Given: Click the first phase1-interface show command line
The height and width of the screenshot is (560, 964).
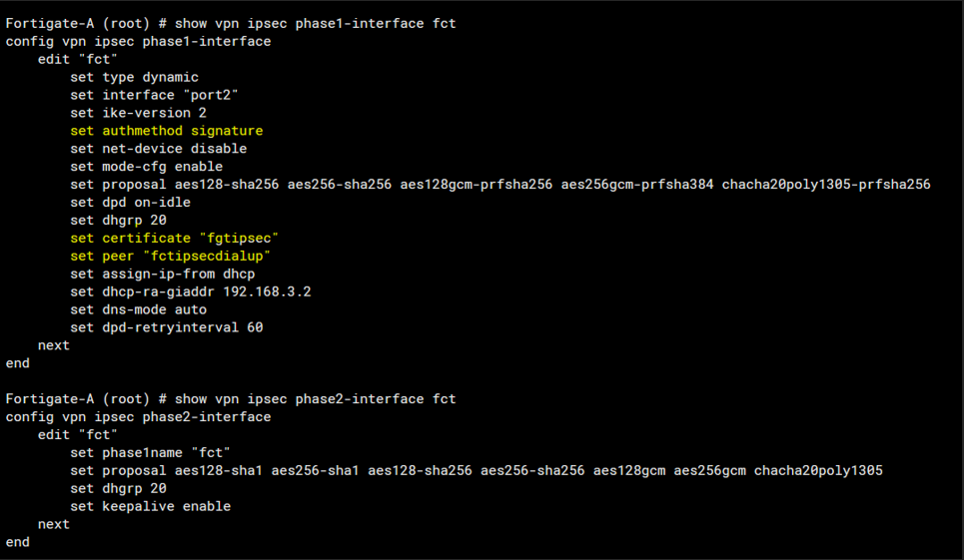Looking at the screenshot, I should (230, 23).
